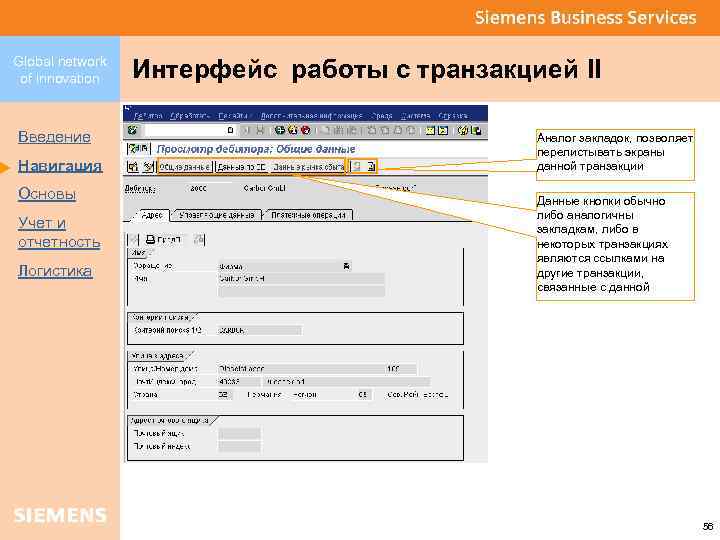The height and width of the screenshot is (540, 720).
Task: Click the green Enter checkmark icon
Action: 133,130
